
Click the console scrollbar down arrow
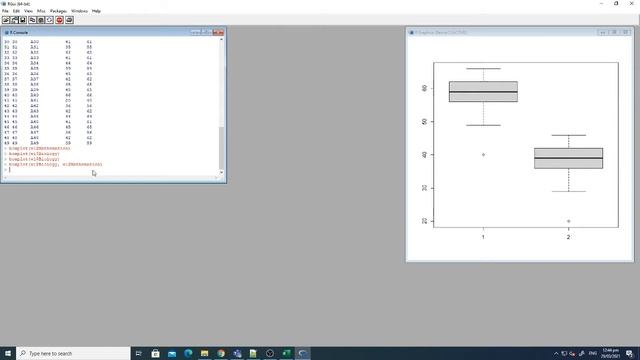222,172
